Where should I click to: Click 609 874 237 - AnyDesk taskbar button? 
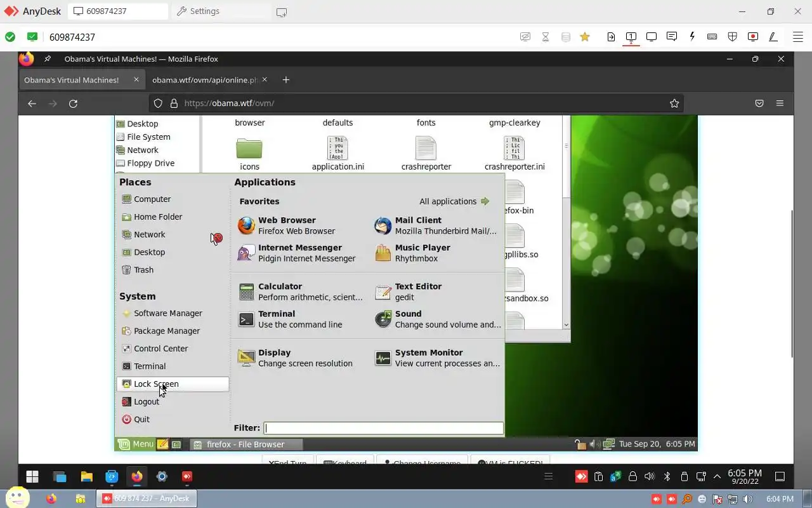pos(147,498)
